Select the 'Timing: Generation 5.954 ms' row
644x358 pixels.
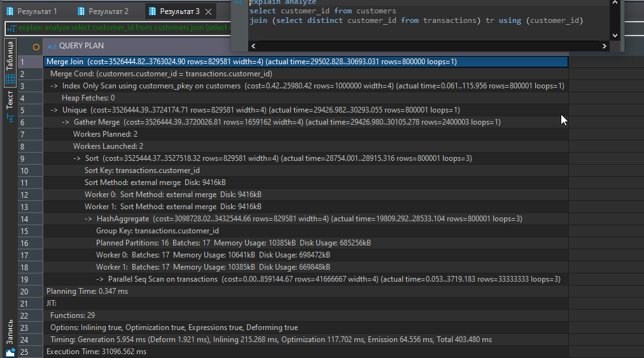305,340
